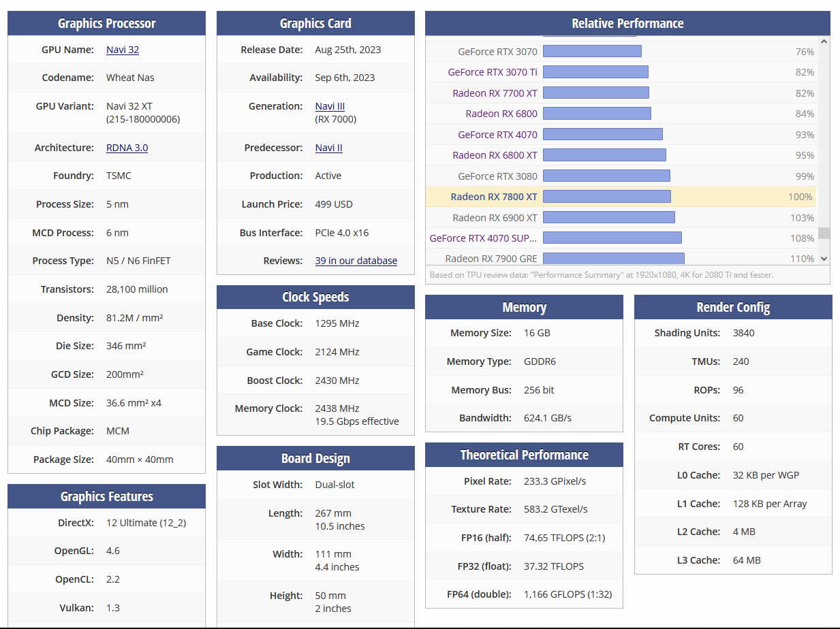This screenshot has width=840, height=629.
Task: Click the 1295 MHz base clock value
Action: pos(337,323)
